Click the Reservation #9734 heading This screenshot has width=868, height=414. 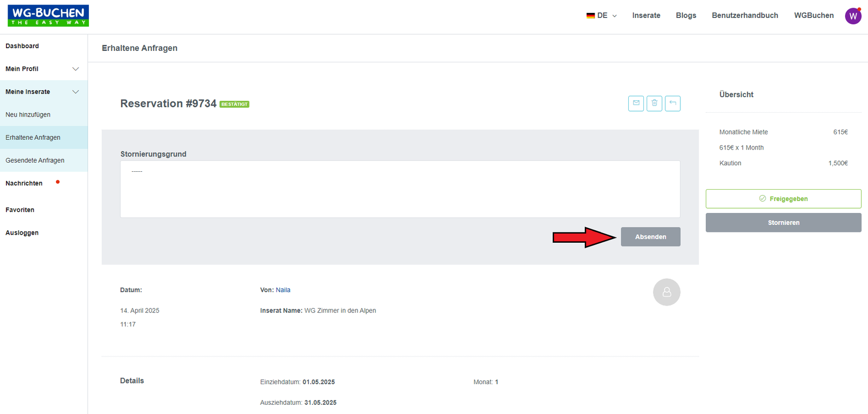click(x=168, y=104)
